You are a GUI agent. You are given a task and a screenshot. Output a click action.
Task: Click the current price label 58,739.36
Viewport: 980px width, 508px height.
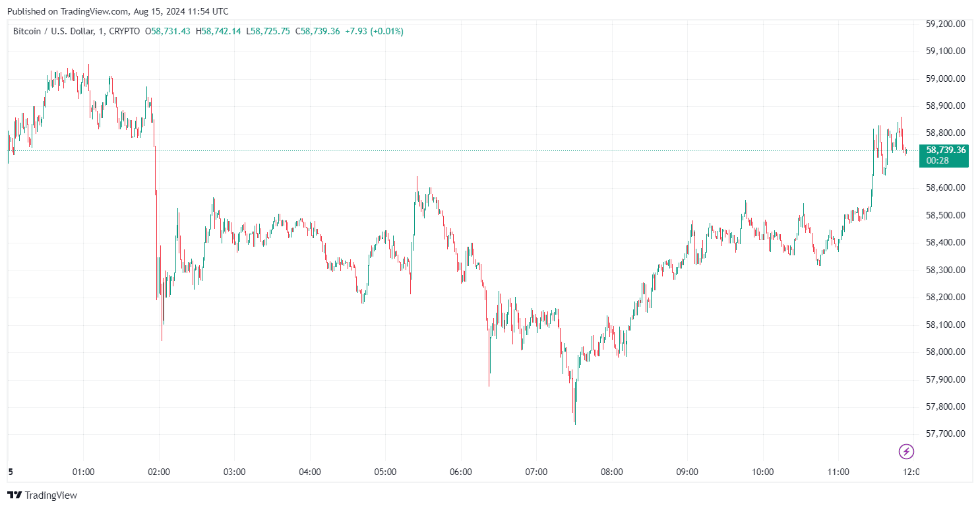point(946,150)
